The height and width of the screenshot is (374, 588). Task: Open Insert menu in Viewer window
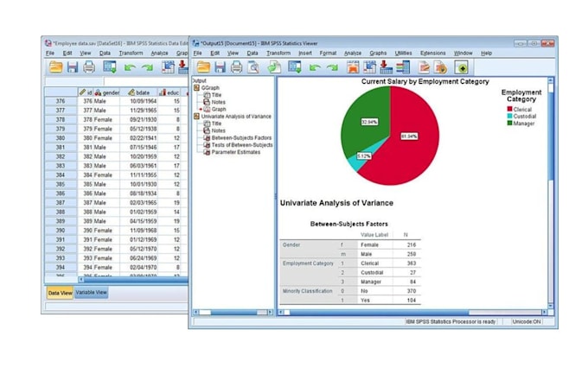click(305, 54)
